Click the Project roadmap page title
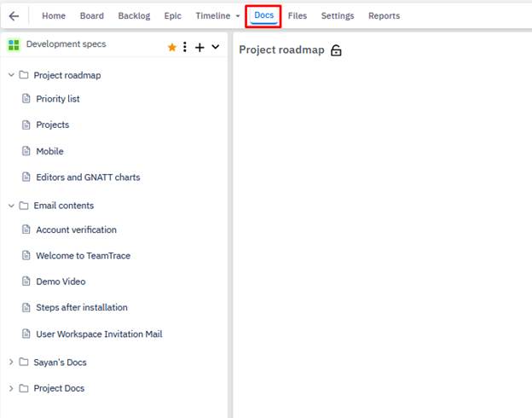 (281, 50)
